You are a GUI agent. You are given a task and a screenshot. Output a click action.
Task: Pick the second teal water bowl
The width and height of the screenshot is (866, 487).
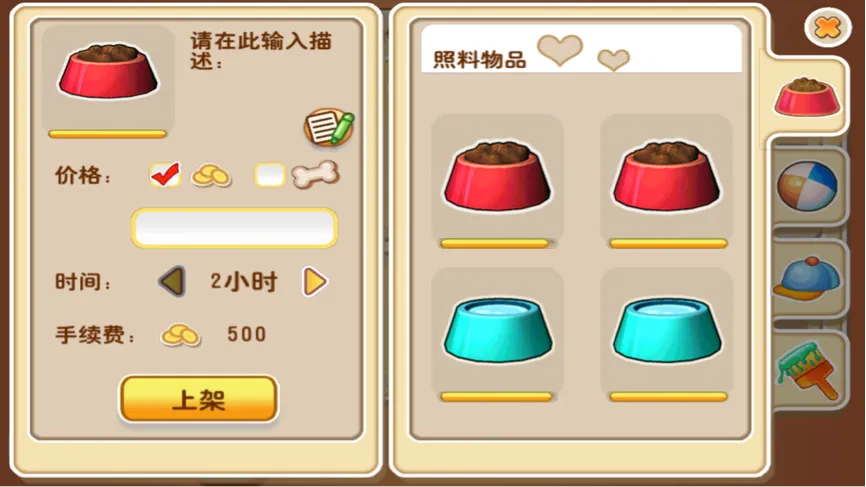point(667,335)
